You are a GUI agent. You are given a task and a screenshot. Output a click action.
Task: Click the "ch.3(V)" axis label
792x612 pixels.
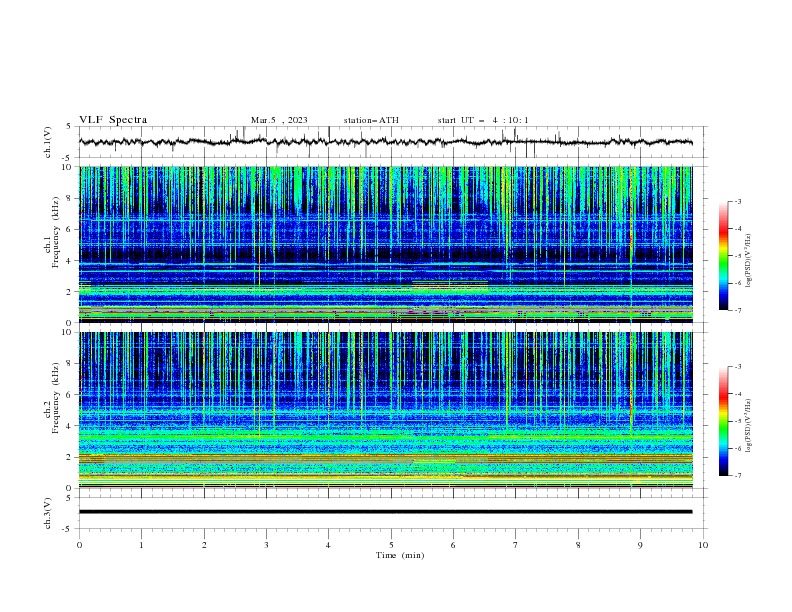[47, 513]
